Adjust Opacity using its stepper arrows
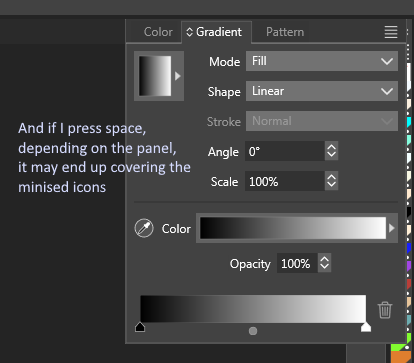This screenshot has height=363, width=414. pyautogui.click(x=324, y=263)
